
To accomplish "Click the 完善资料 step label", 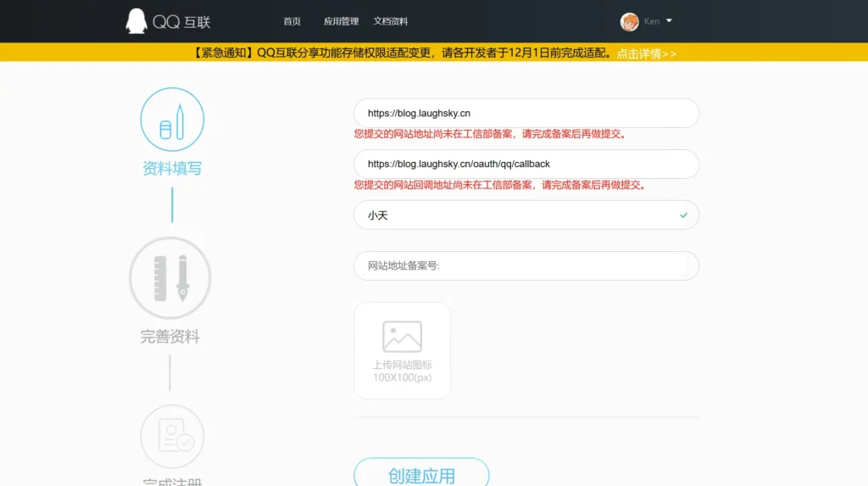I will tap(170, 337).
